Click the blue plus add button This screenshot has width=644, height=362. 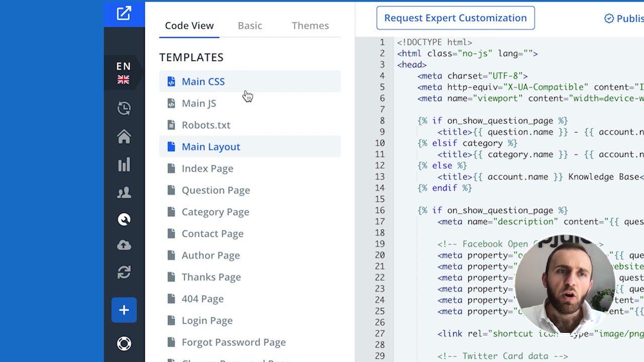[124, 310]
